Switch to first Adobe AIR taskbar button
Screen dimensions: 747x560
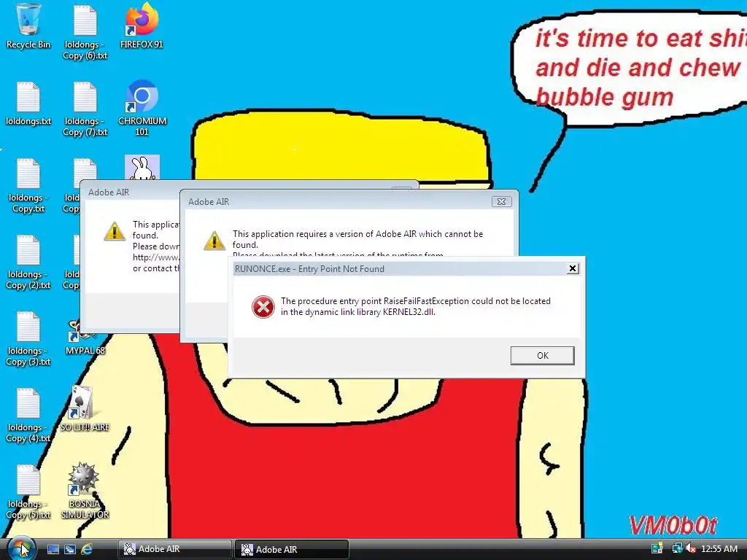tap(174, 549)
